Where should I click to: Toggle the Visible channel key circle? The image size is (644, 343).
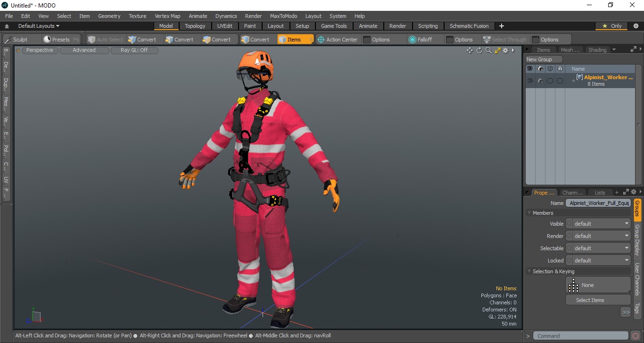[569, 224]
